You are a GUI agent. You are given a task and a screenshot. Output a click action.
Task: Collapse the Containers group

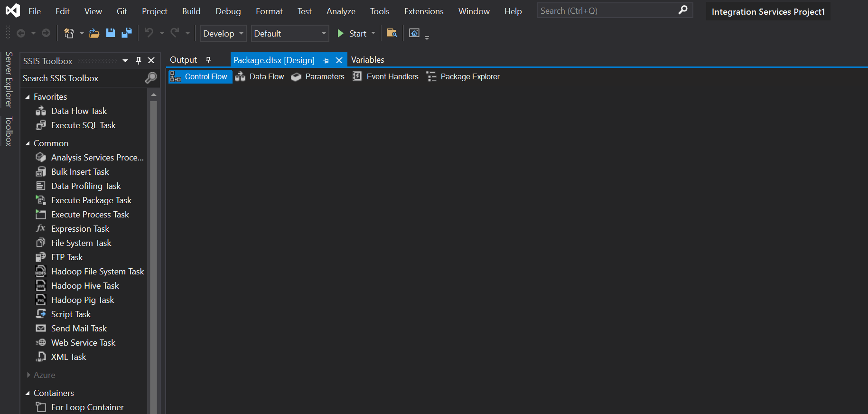[x=28, y=393]
